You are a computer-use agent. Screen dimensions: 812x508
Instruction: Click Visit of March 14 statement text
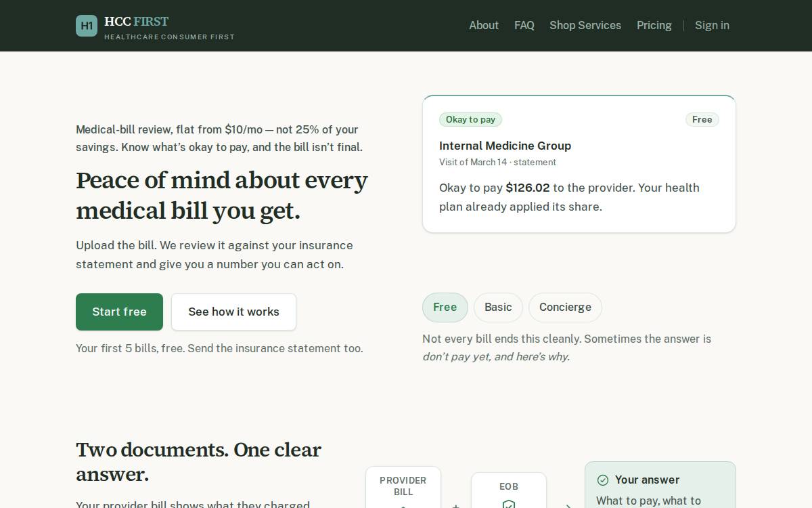pyautogui.click(x=497, y=163)
